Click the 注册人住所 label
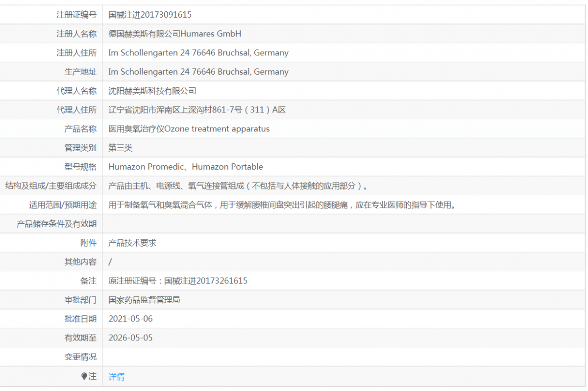Viewport: 588px width, 391px height. point(76,52)
